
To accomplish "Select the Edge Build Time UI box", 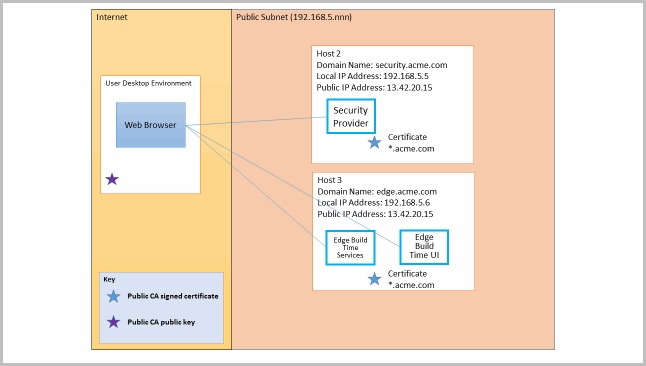I will [x=424, y=247].
